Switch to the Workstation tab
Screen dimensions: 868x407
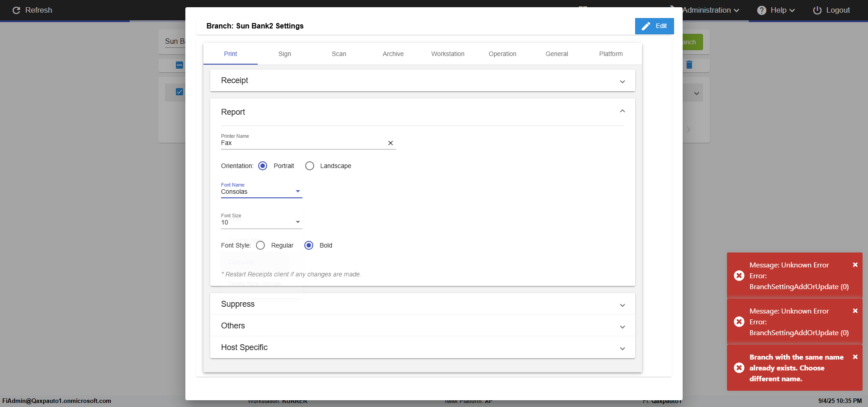click(448, 54)
